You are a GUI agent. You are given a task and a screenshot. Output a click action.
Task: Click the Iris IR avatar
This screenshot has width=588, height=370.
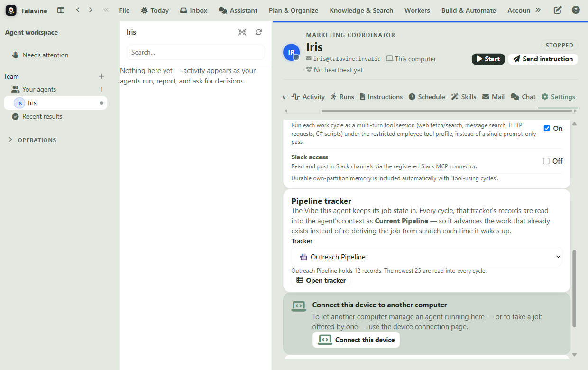pos(291,52)
